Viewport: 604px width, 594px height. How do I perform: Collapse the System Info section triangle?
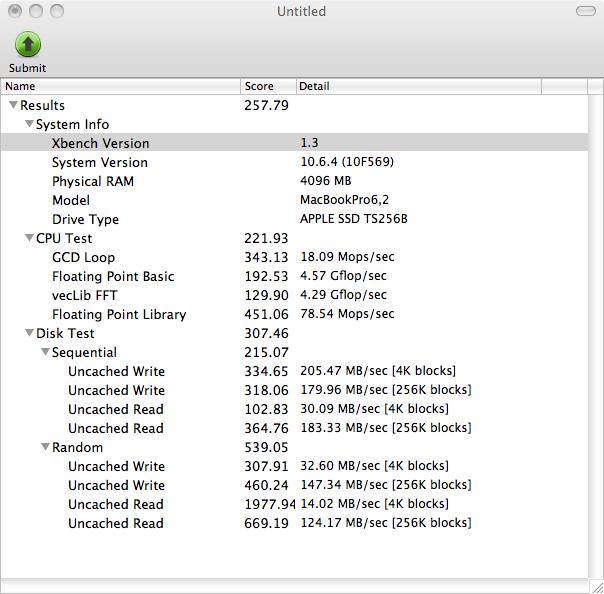coord(29,124)
